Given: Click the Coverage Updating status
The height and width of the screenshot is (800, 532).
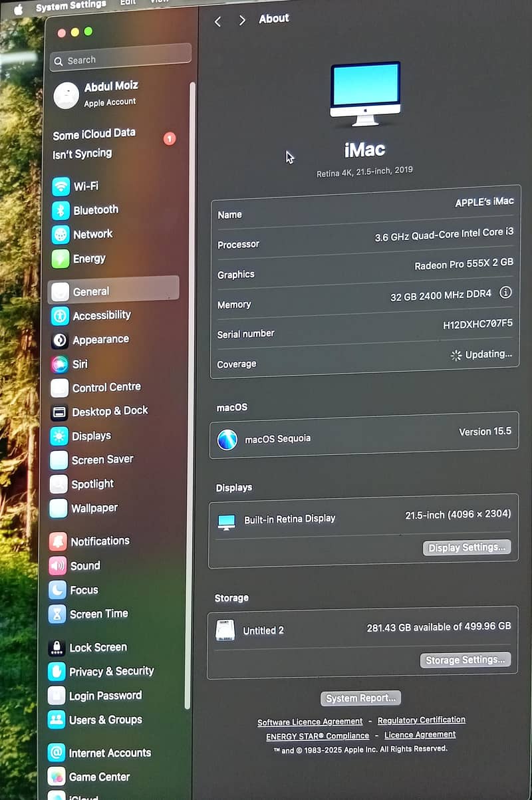Looking at the screenshot, I should 481,355.
